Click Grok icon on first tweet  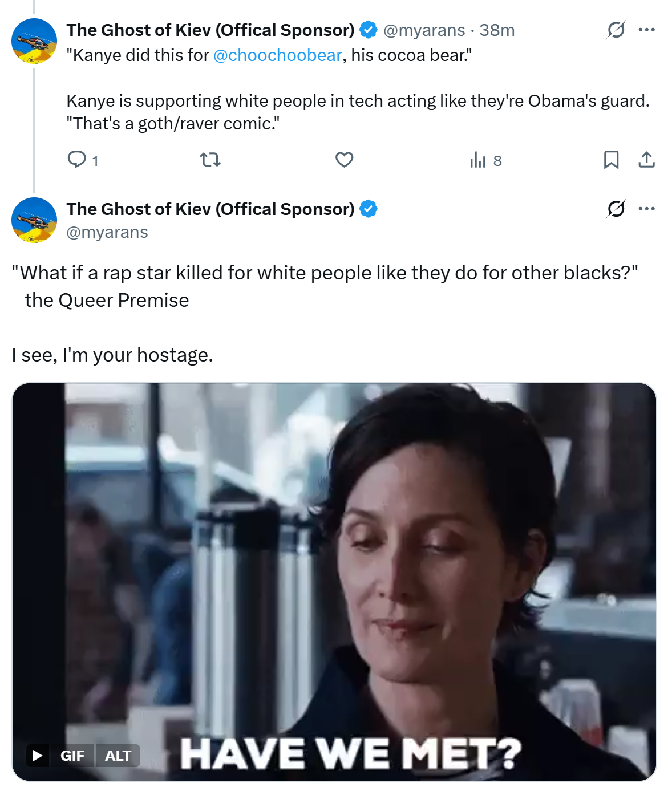(616, 30)
